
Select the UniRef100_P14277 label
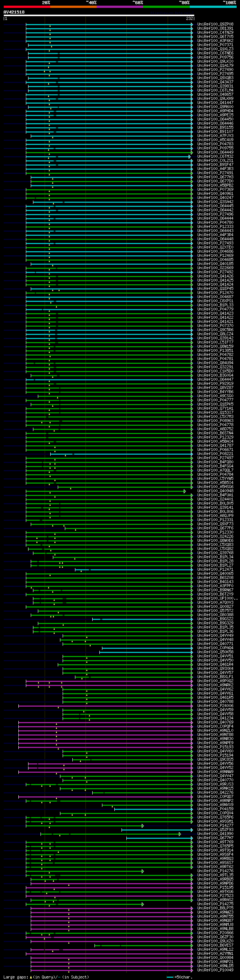tap(215, 826)
